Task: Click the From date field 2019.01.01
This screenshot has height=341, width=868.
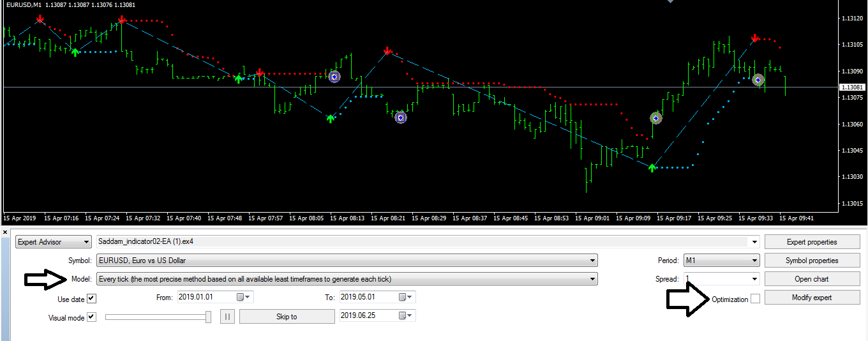Action: [206, 297]
